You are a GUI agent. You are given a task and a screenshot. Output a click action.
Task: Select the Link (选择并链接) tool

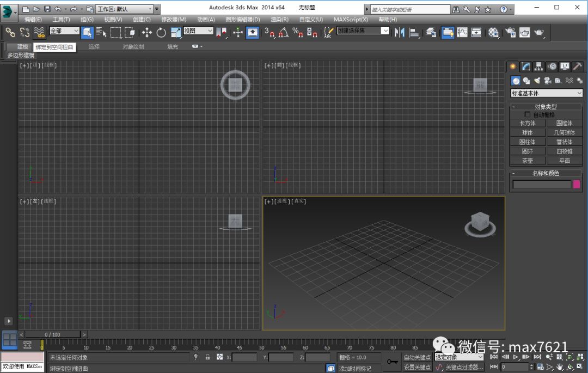10,33
